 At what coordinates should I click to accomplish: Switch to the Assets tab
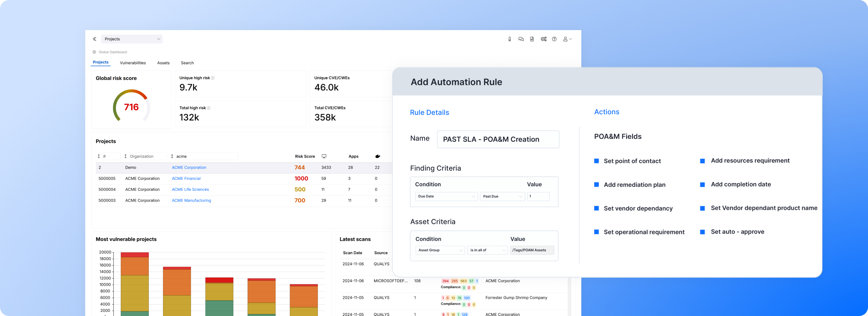pyautogui.click(x=163, y=63)
